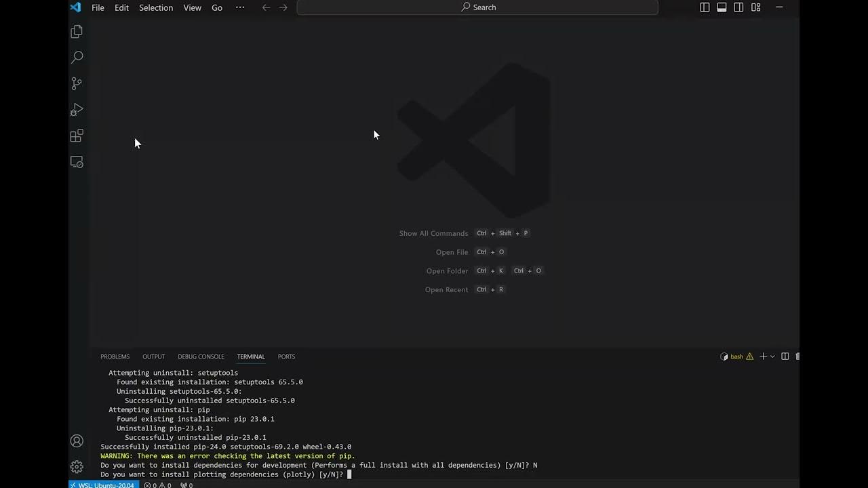
Task: Click 'Successfully uninstalled setuptools-65.5.0' line
Action: point(210,401)
